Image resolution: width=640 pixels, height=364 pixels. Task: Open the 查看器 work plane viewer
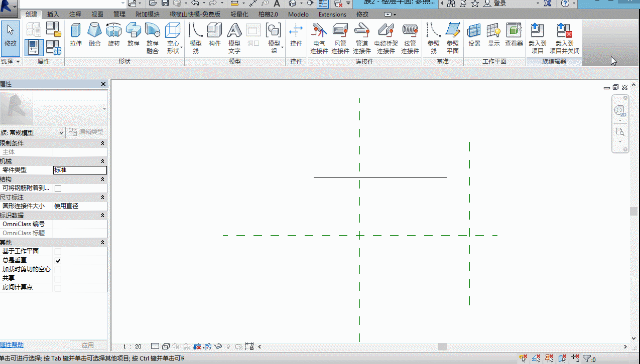pyautogui.click(x=514, y=35)
